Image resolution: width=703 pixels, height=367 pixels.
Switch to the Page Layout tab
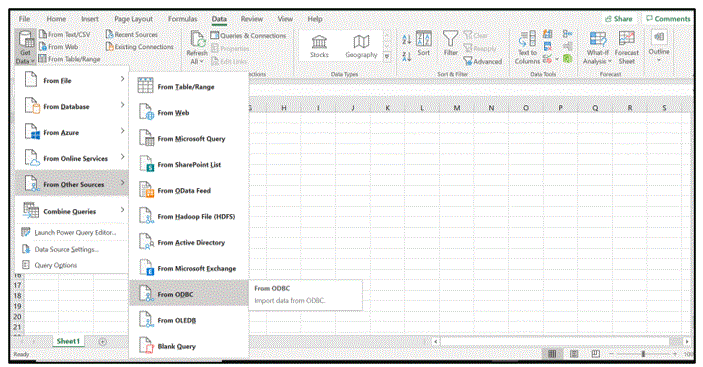(x=133, y=19)
